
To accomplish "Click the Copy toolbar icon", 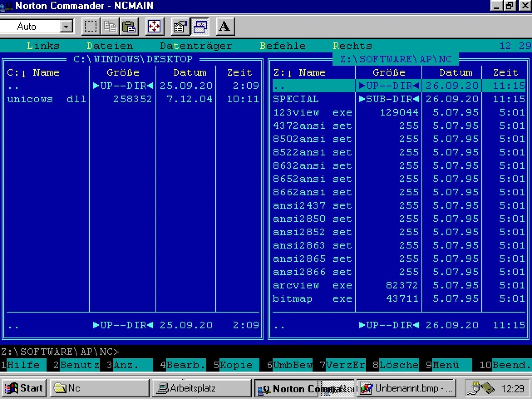I will (x=110, y=27).
